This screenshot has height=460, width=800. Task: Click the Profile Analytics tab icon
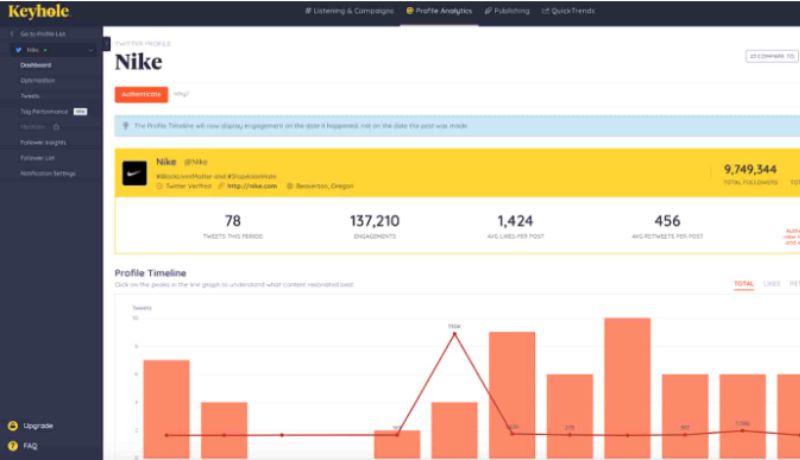410,11
